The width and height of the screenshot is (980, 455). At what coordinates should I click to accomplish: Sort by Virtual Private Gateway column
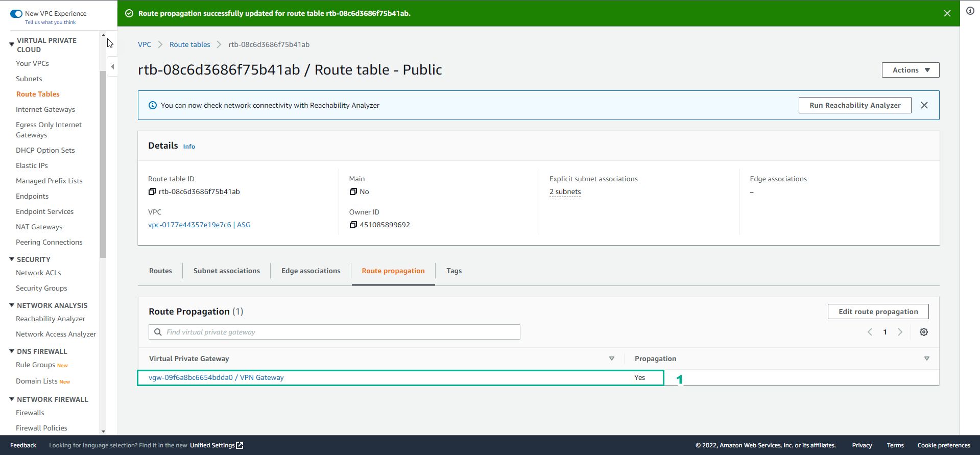(x=612, y=358)
